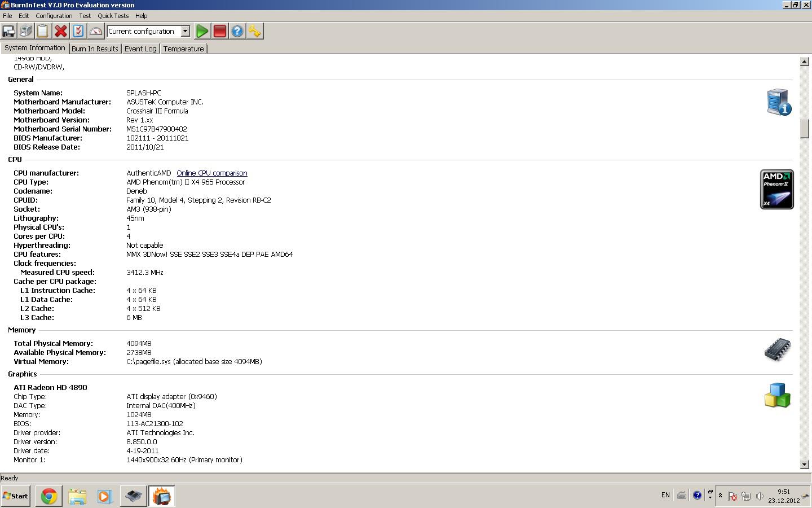Click the Graphics section colored cubes icon
Viewport: 812px width, 508px height.
tap(778, 395)
